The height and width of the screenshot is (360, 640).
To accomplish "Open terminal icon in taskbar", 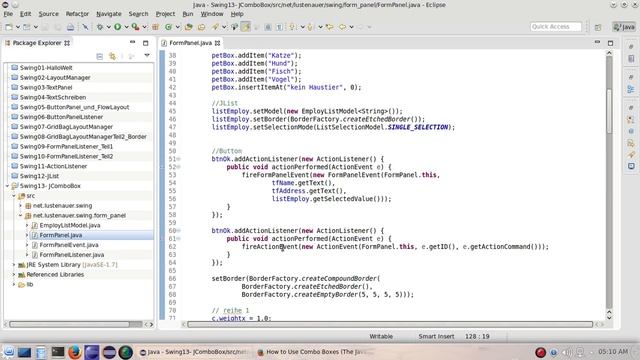I will [x=58, y=352].
